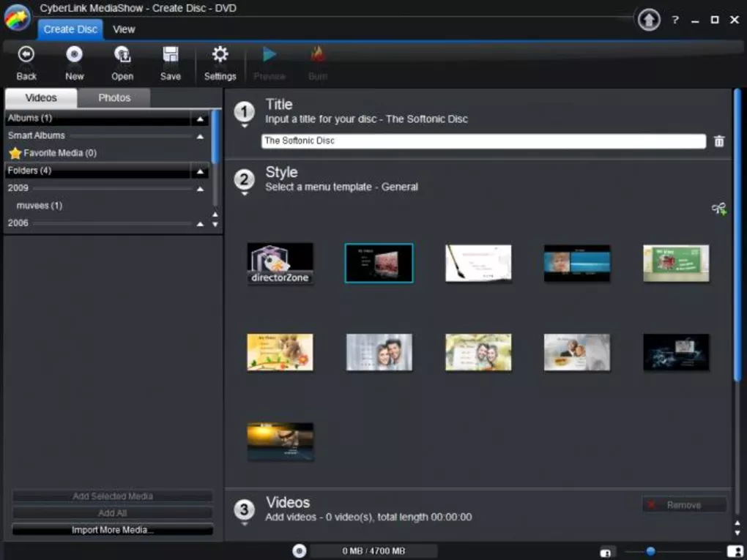Image resolution: width=747 pixels, height=560 pixels.
Task: Collapse the Title step arrow under number 1
Action: tap(245, 126)
